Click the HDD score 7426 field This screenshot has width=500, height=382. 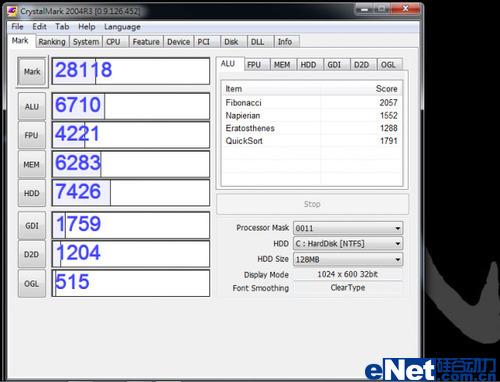pos(131,193)
